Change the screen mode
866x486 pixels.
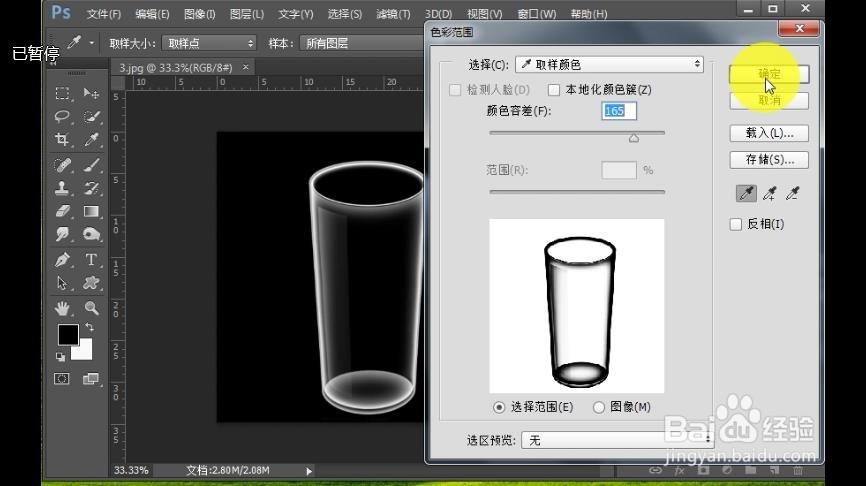click(x=90, y=378)
